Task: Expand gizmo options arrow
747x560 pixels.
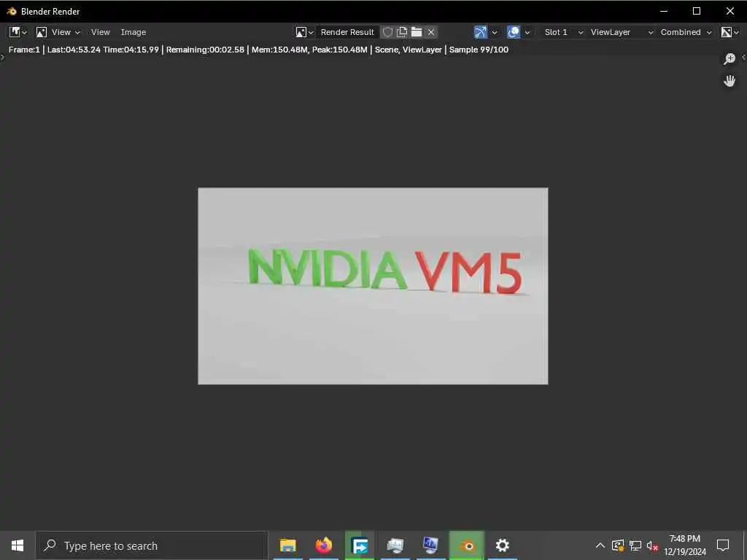Action: (495, 32)
